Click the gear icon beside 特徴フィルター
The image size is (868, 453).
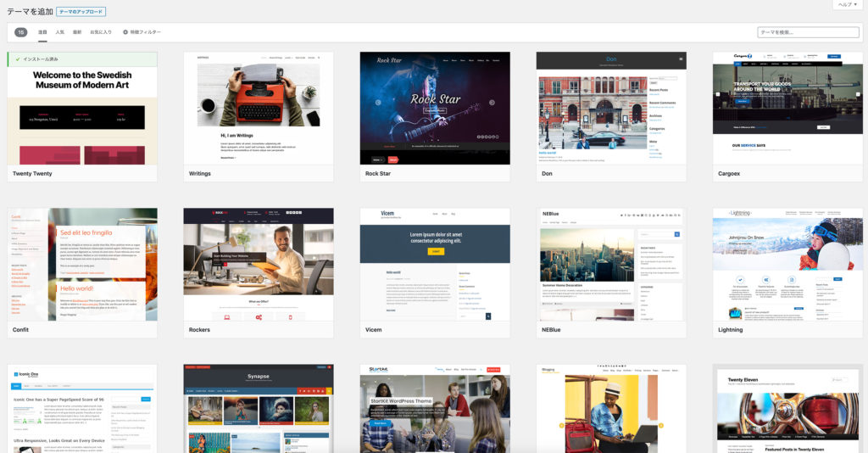tap(125, 32)
